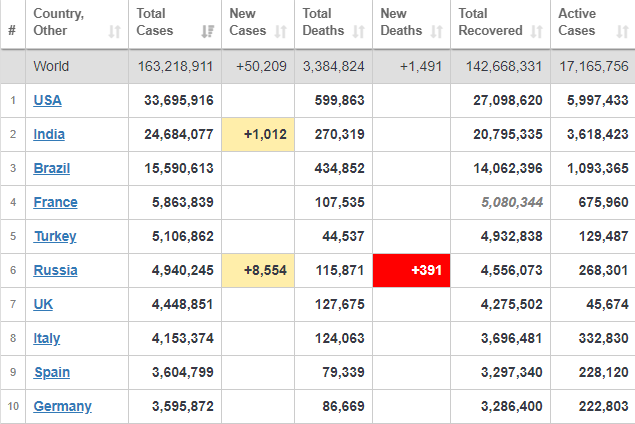Open the UK country link
Screen dimensions: 635x424
pyautogui.click(x=43, y=304)
